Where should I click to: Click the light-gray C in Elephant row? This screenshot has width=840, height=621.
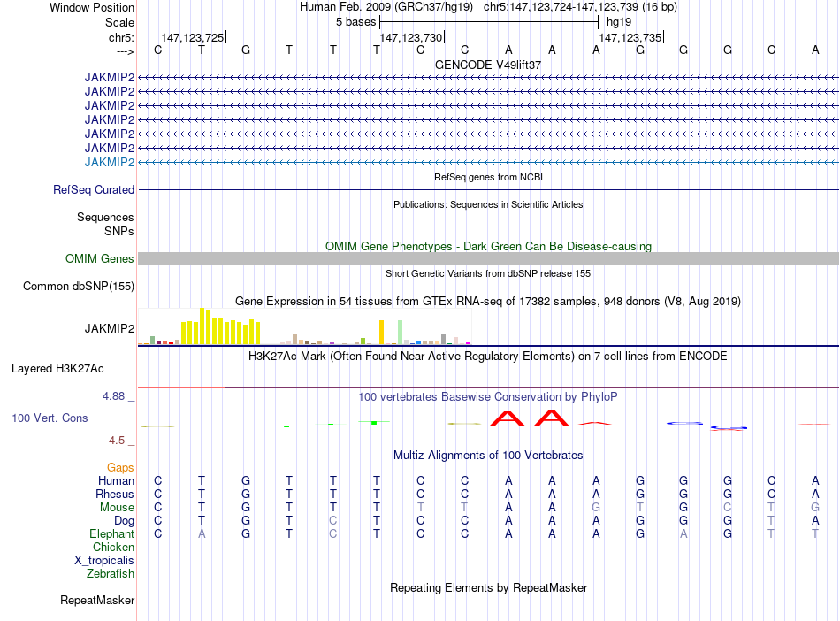[x=333, y=533]
